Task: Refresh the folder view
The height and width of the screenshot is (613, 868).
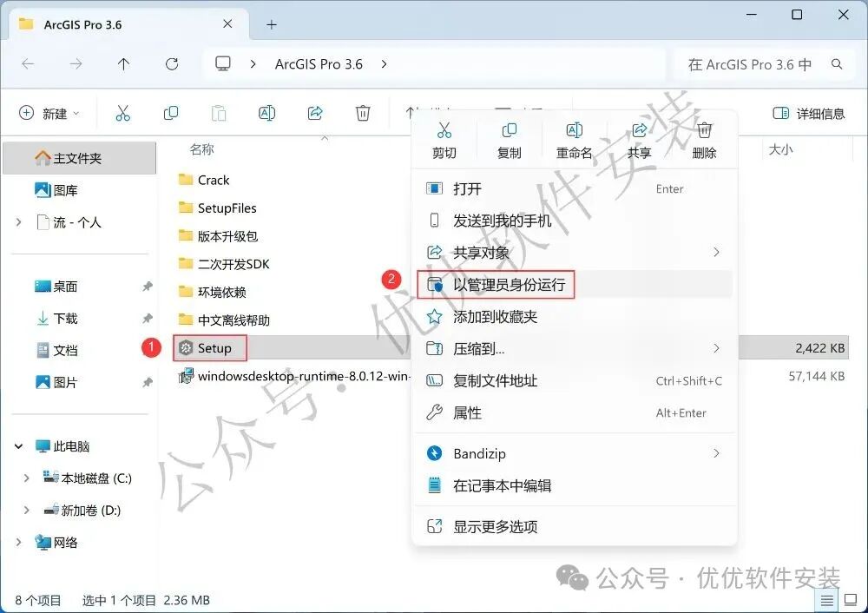Action: (x=172, y=64)
